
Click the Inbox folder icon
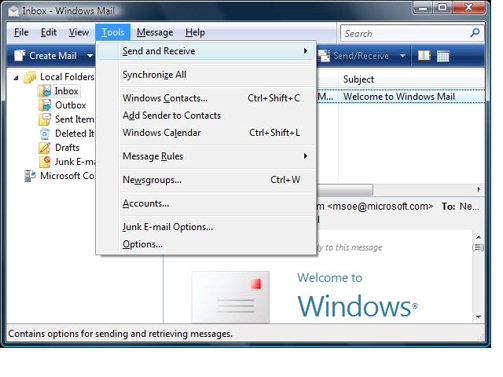[x=45, y=91]
